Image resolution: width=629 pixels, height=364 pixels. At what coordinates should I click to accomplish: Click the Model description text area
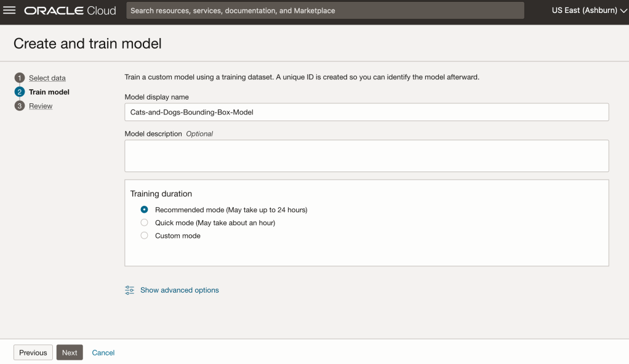coord(366,156)
